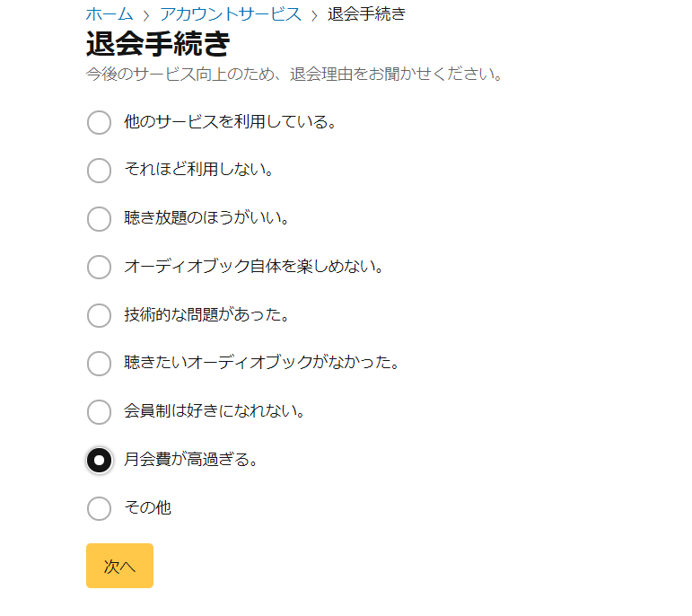Pick the オーディオブック自体を楽しめない radio option

click(x=99, y=267)
